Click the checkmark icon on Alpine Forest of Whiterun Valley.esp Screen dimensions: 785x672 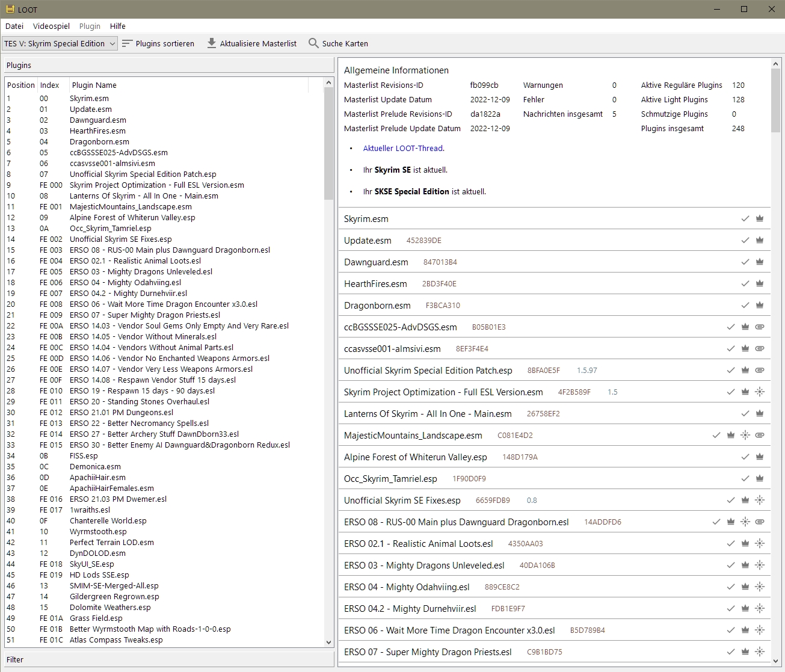[x=745, y=457]
